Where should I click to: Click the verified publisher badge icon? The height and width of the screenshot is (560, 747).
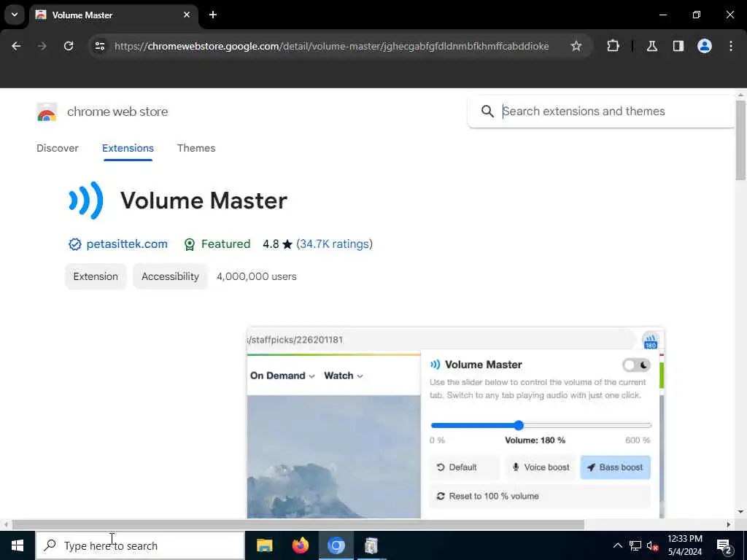click(75, 244)
